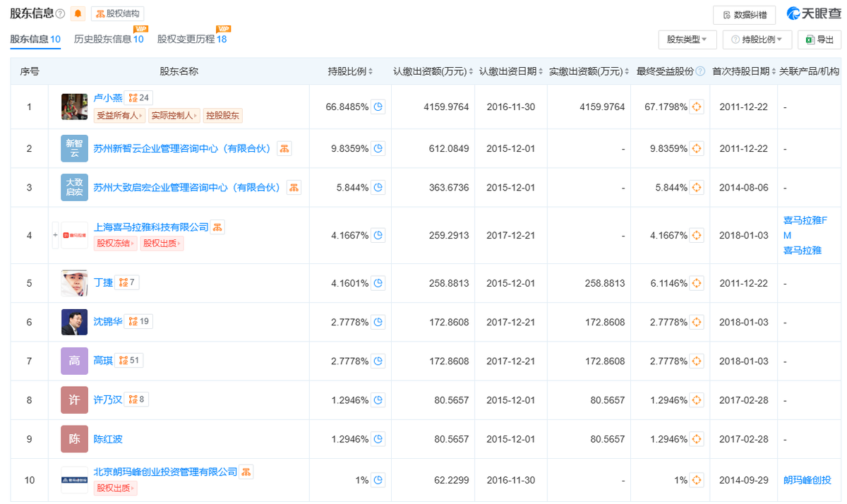Switch to 历史股东信息 tab
The width and height of the screenshot is (847, 504).
coord(109,40)
